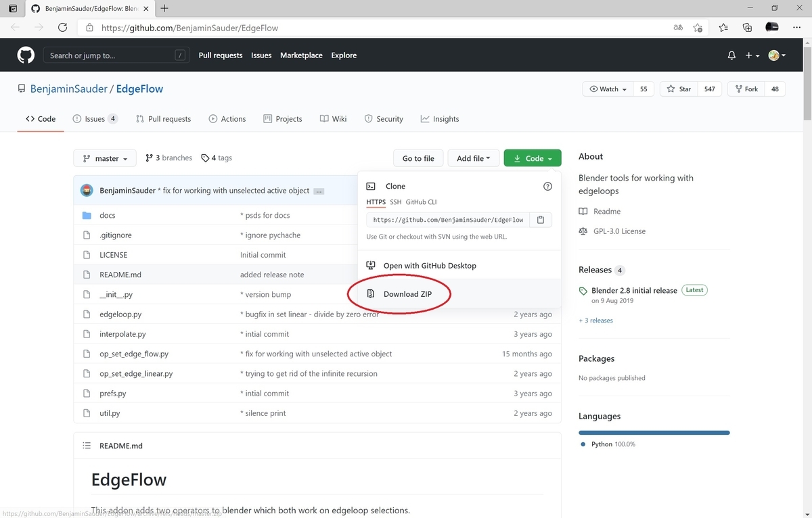Focus the Search or jump to field

click(116, 55)
